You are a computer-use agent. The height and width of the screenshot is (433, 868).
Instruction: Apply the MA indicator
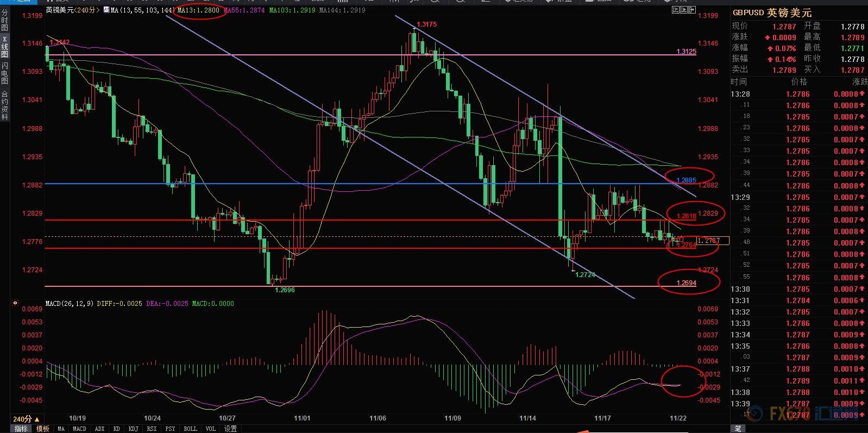[x=61, y=429]
